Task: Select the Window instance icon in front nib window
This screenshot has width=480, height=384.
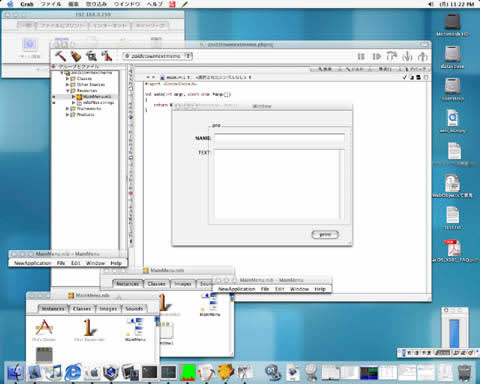Action: (44, 355)
